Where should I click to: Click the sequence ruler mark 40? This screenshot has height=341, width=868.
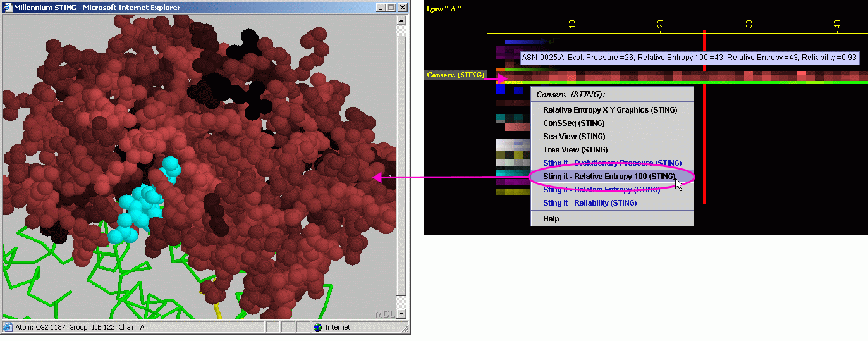[x=837, y=23]
